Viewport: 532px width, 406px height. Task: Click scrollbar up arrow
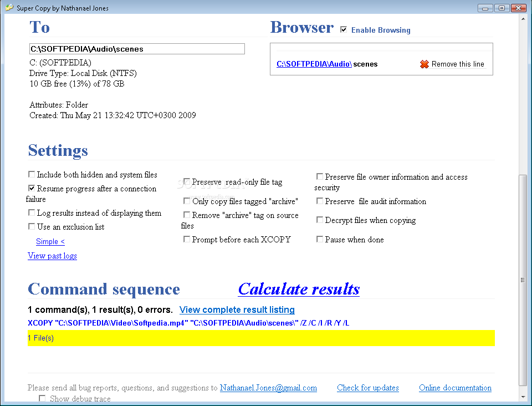coord(523,19)
